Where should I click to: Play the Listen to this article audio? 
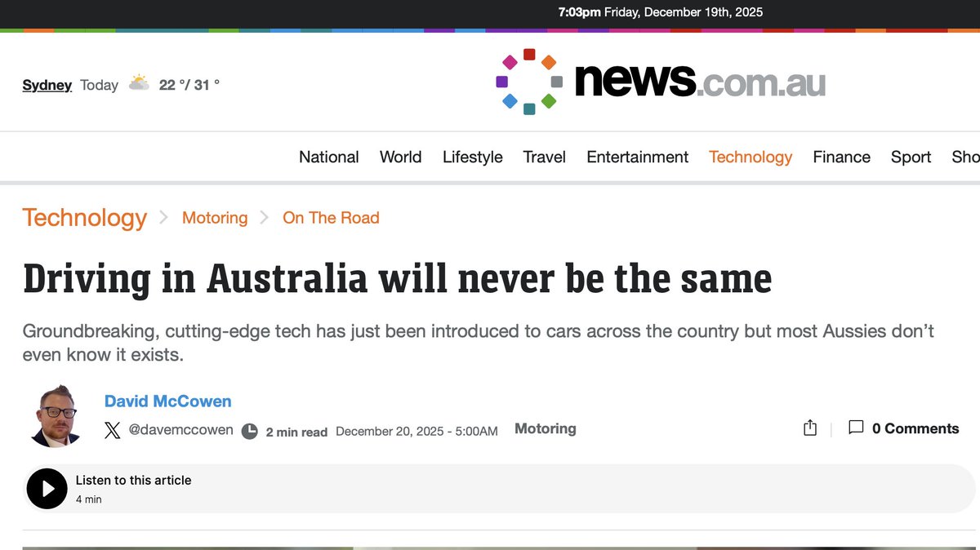tap(47, 488)
